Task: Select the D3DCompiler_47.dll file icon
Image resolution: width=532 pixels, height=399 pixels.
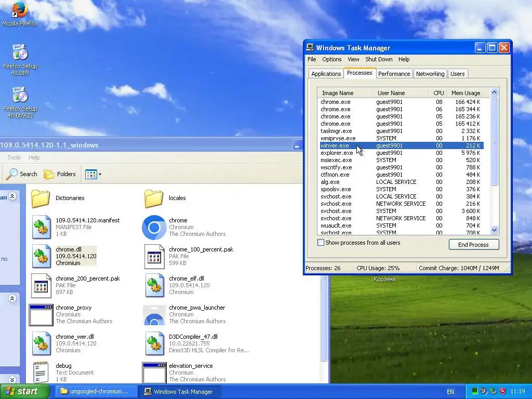Action: click(x=155, y=343)
